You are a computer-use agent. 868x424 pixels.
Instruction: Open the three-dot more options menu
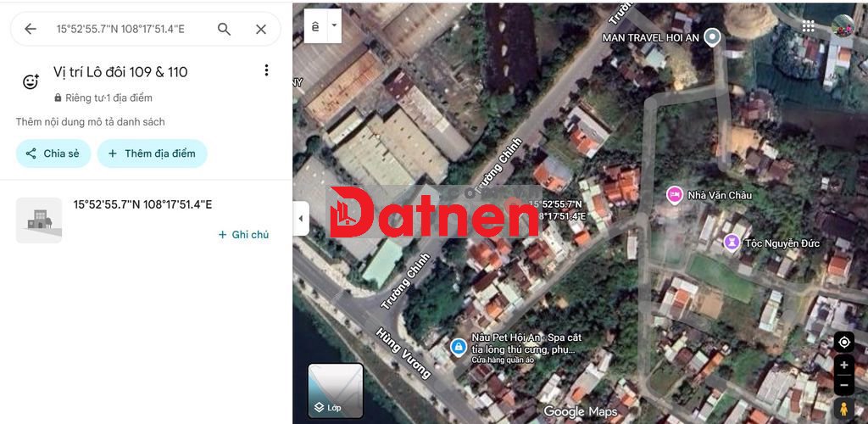pyautogui.click(x=266, y=70)
